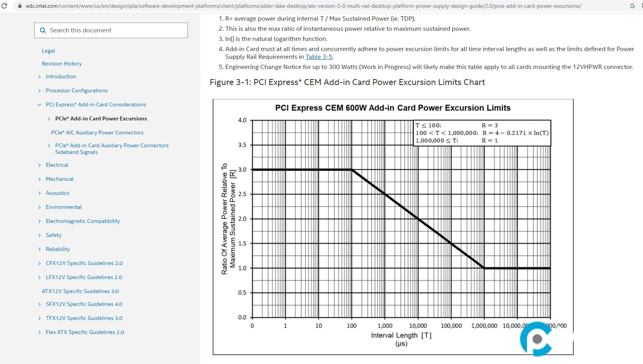Click the padlock site security icon

click(20, 6)
